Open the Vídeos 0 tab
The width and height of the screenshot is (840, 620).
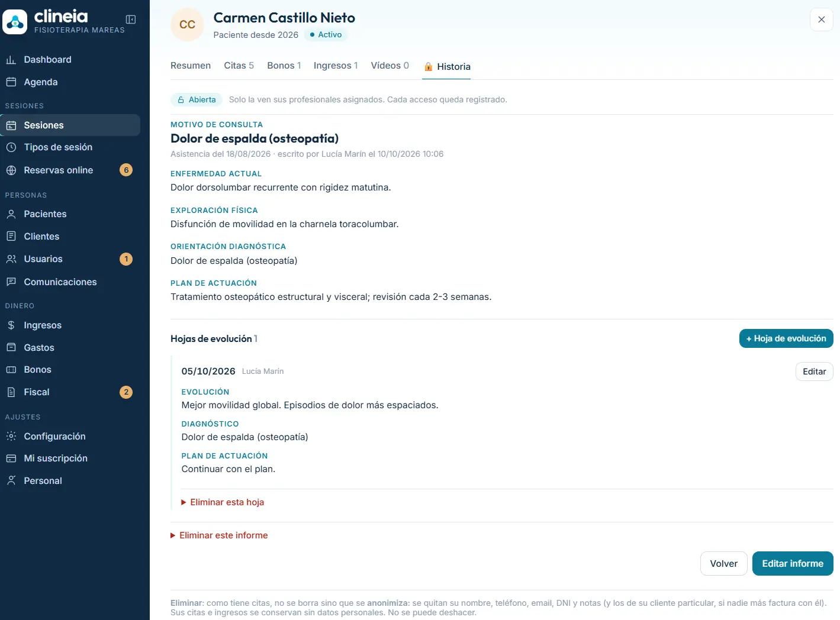click(x=390, y=66)
